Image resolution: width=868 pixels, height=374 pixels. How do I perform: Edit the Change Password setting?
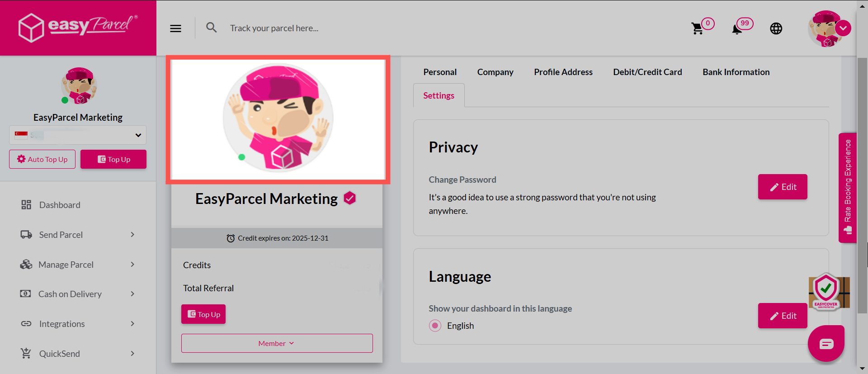783,187
